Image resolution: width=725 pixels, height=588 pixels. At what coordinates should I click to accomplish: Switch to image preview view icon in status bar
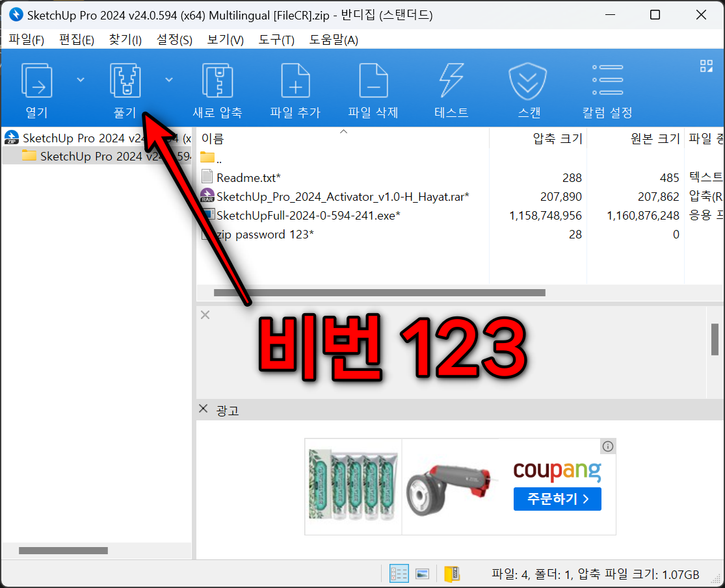click(423, 574)
